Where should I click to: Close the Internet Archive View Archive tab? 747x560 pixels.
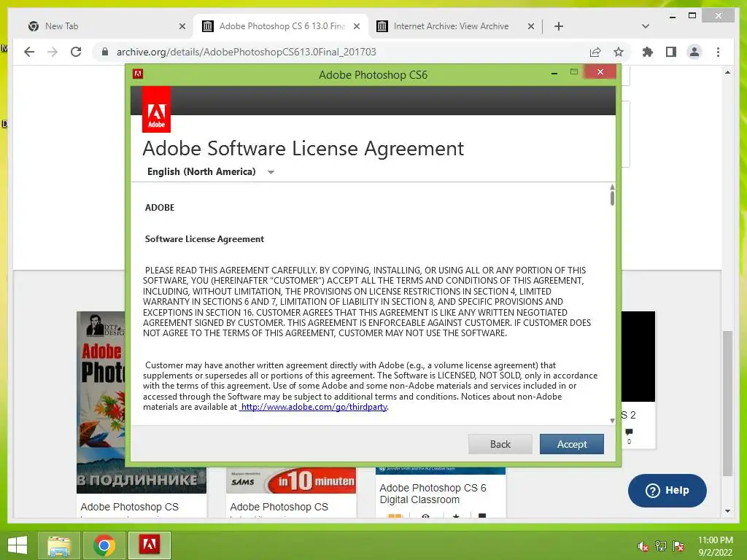[531, 26]
